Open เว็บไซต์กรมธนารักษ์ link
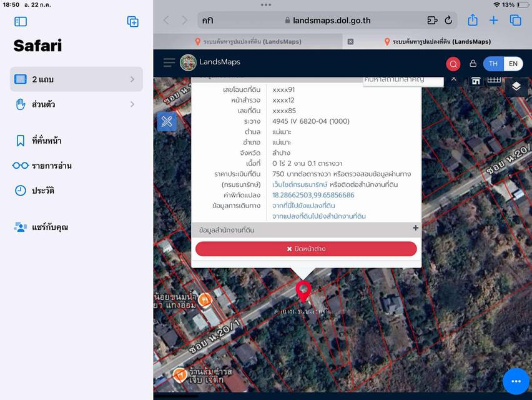532x400 pixels. (x=300, y=184)
